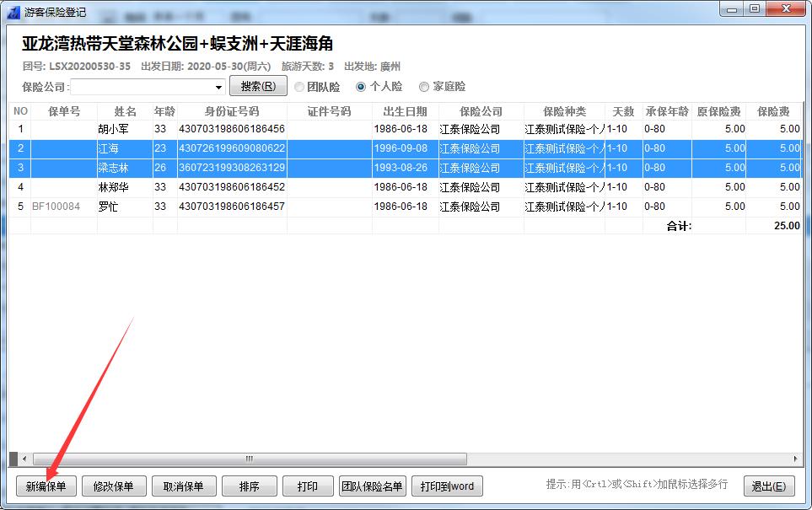Exit with the 退出(E) button
The width and height of the screenshot is (812, 510).
tap(769, 486)
